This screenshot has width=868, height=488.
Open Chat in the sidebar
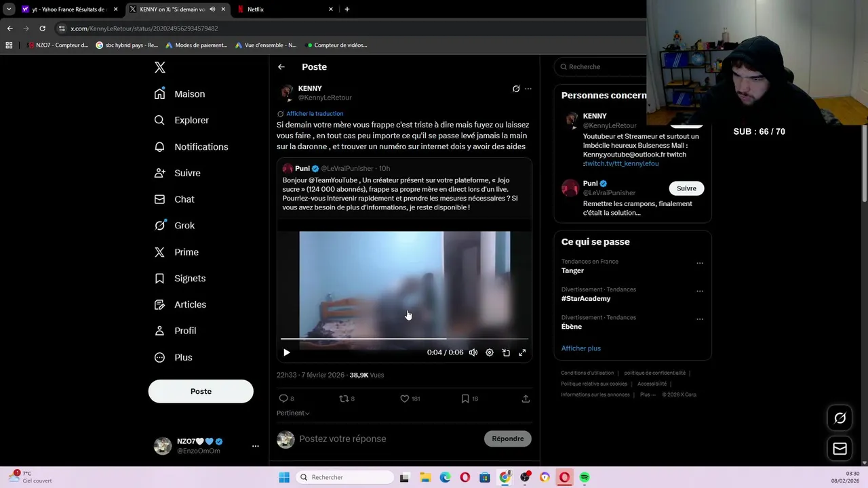pos(174,199)
